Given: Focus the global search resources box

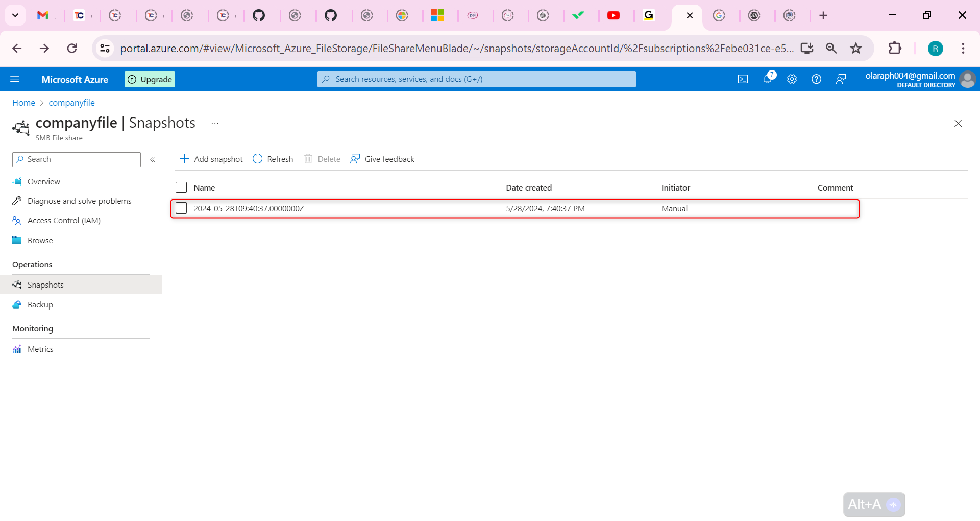Looking at the screenshot, I should (476, 79).
